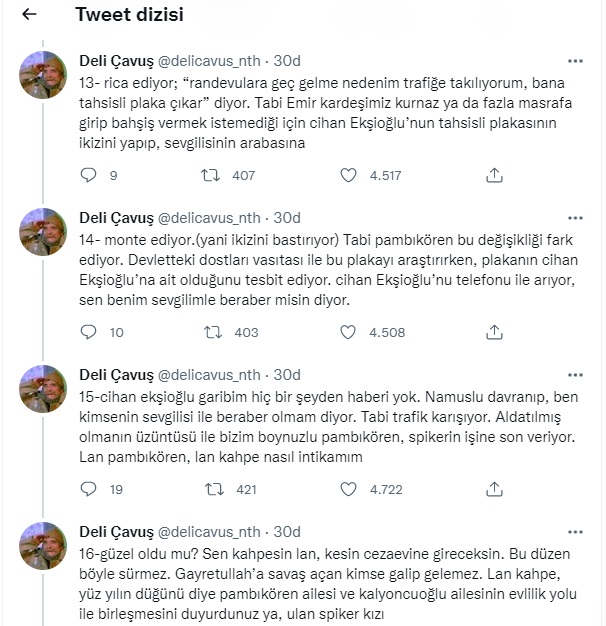Open more options on tweet 13

click(x=575, y=60)
